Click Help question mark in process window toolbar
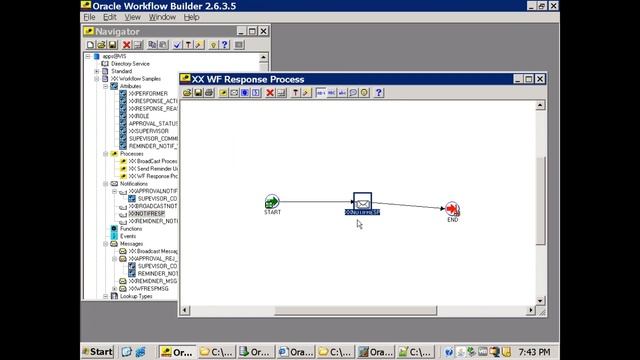640x360 pixels. point(378,93)
